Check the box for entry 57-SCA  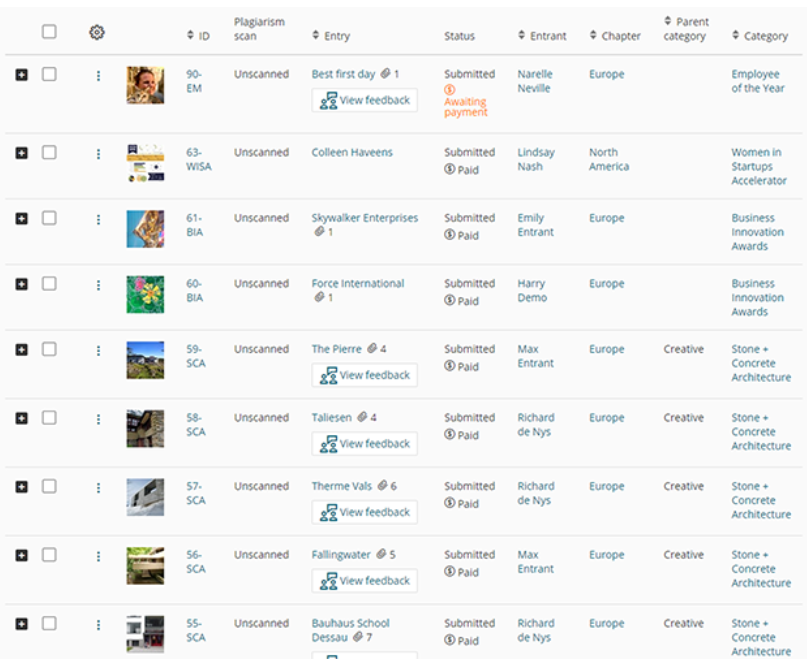(49, 486)
